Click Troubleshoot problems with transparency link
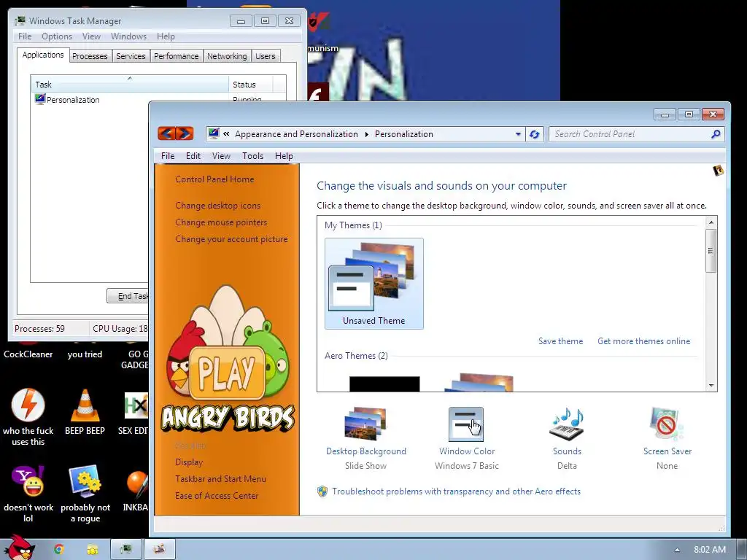The image size is (747, 560). [457, 491]
